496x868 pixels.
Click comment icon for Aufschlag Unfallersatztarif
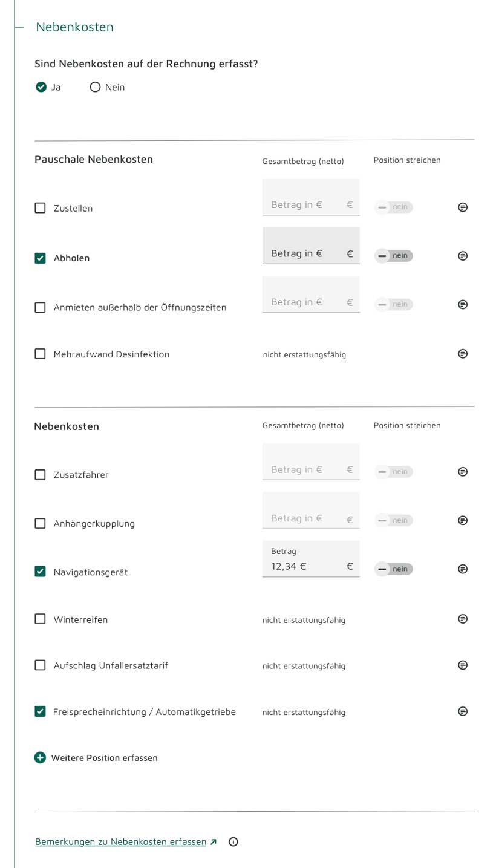click(463, 665)
